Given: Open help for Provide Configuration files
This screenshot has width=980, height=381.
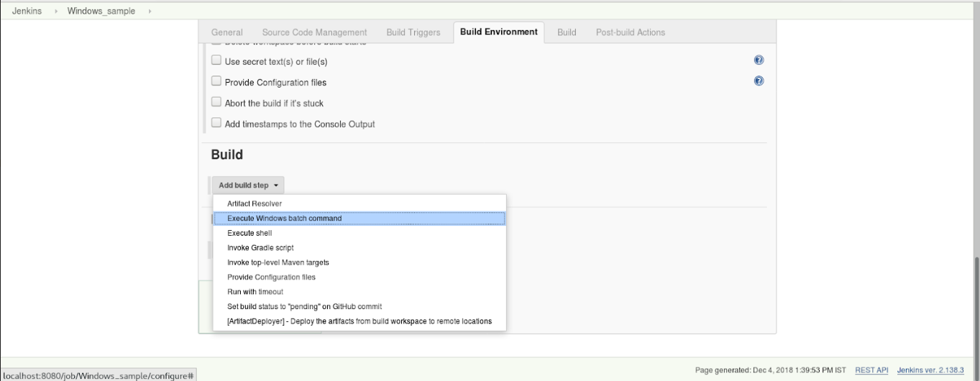Looking at the screenshot, I should pyautogui.click(x=758, y=82).
